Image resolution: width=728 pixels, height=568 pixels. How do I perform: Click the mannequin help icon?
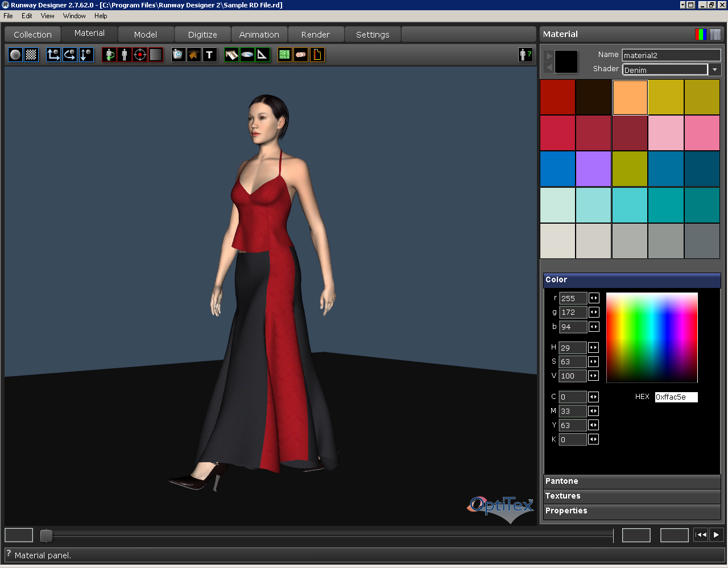(525, 55)
